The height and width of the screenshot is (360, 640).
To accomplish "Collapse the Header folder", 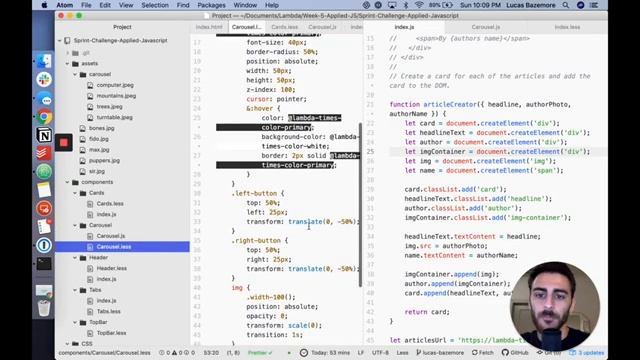I will [75, 258].
